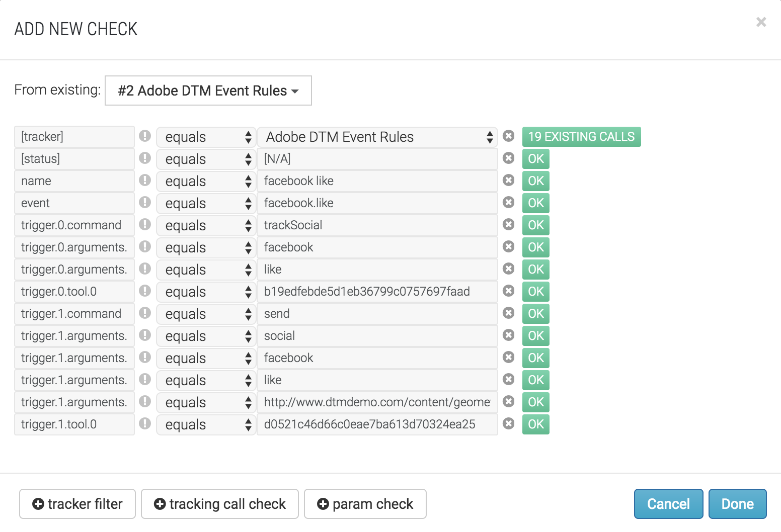Delete the 'name' check using its x icon
Viewport: 781px width, 532px height.
coord(509,181)
